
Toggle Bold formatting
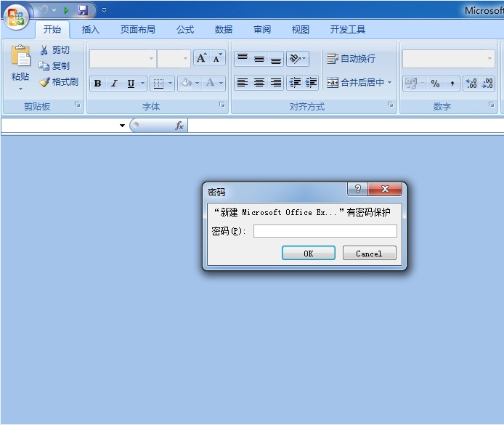click(x=98, y=84)
